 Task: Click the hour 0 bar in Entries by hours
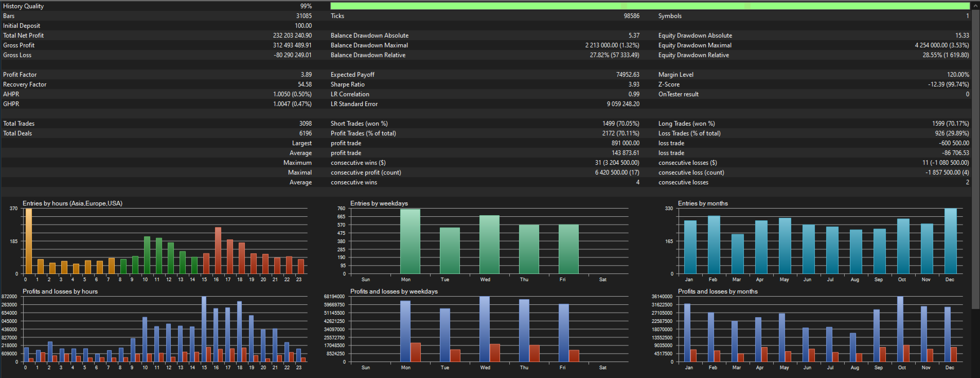pos(29,241)
